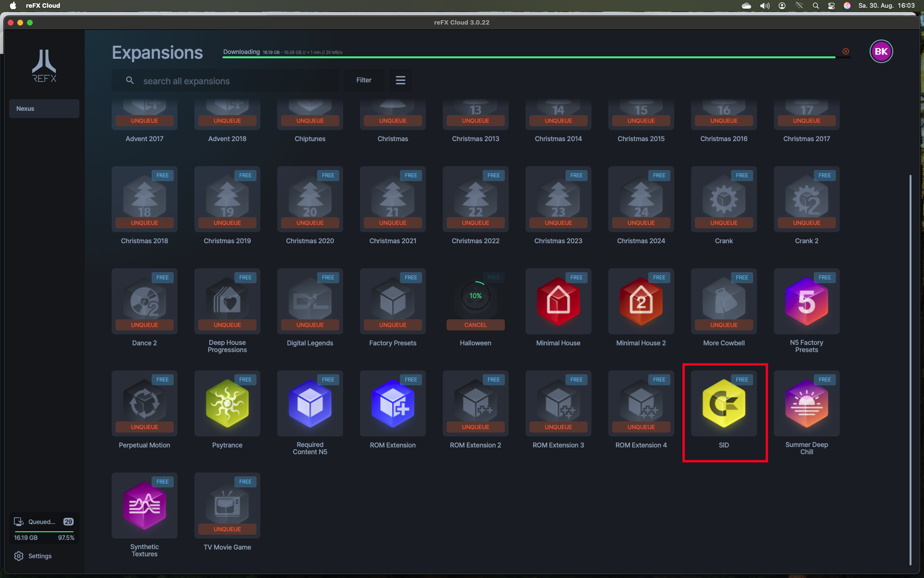Open the Psytrance expansion icon

(227, 404)
